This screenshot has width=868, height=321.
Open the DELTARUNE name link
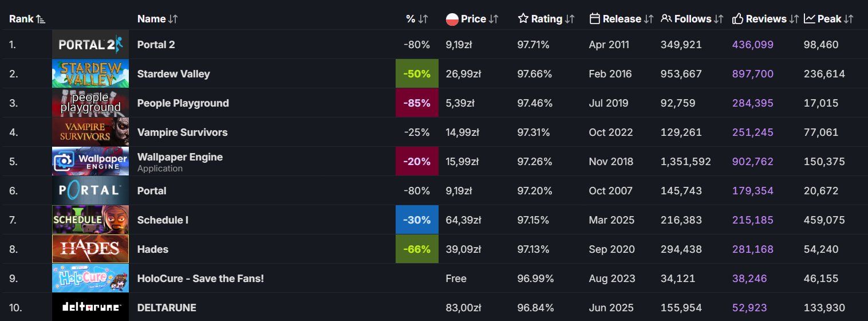click(167, 308)
